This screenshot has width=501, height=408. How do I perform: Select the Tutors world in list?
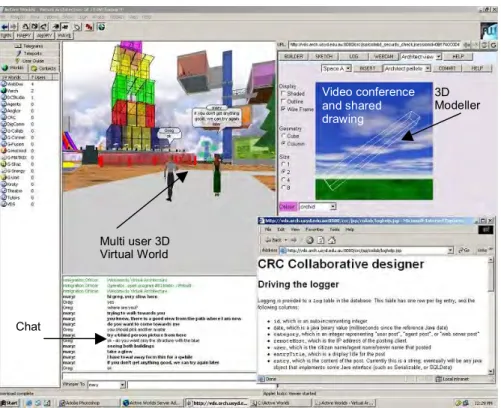(x=11, y=197)
